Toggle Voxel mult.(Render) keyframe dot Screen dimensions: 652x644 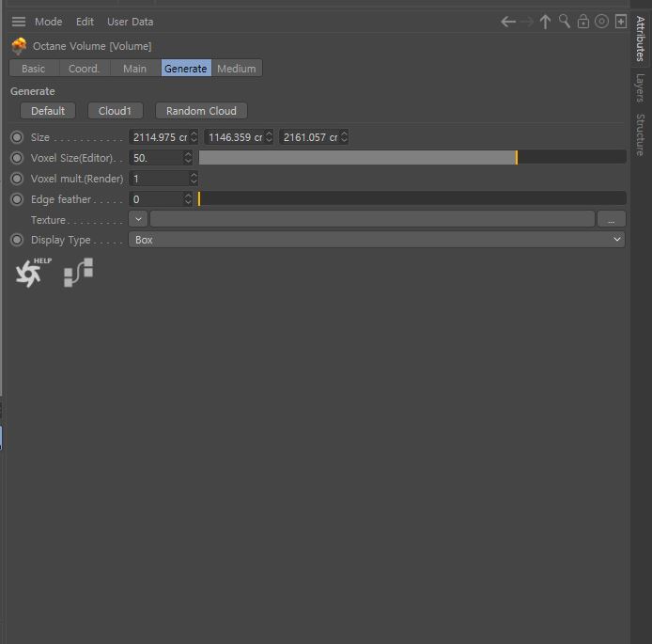tap(17, 179)
